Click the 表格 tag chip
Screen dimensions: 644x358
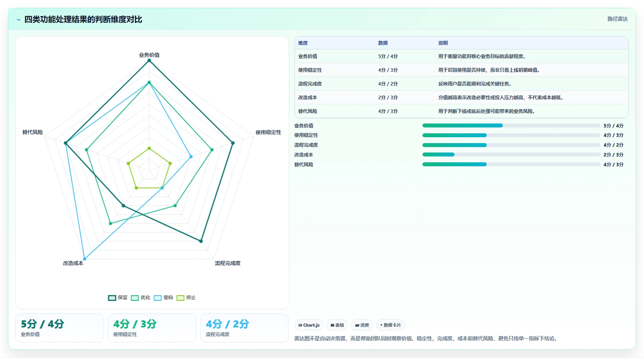337,325
